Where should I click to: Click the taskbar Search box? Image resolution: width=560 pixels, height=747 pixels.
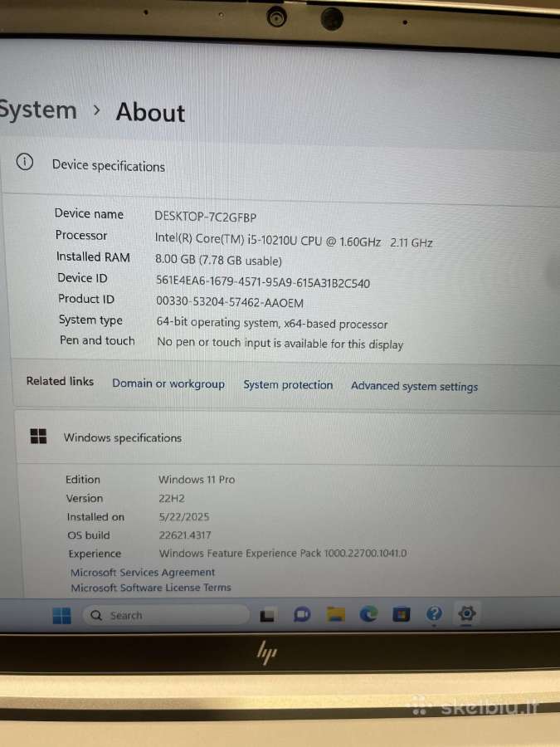click(166, 615)
